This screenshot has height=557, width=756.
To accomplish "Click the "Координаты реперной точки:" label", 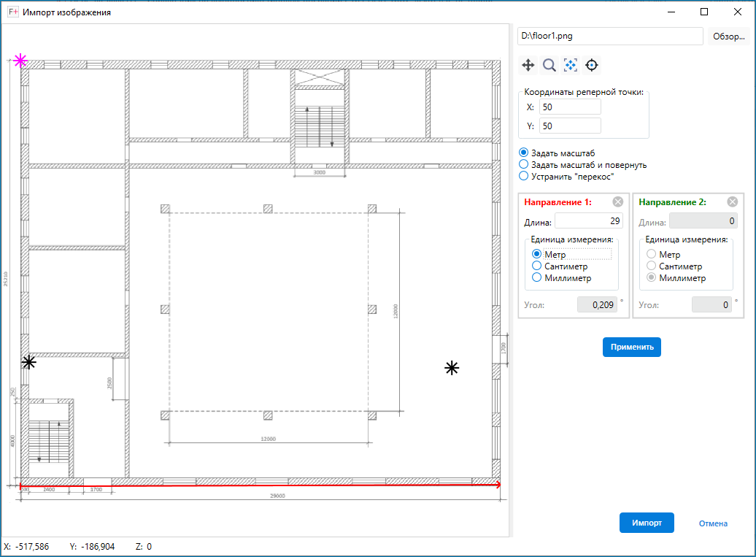I will pos(584,92).
